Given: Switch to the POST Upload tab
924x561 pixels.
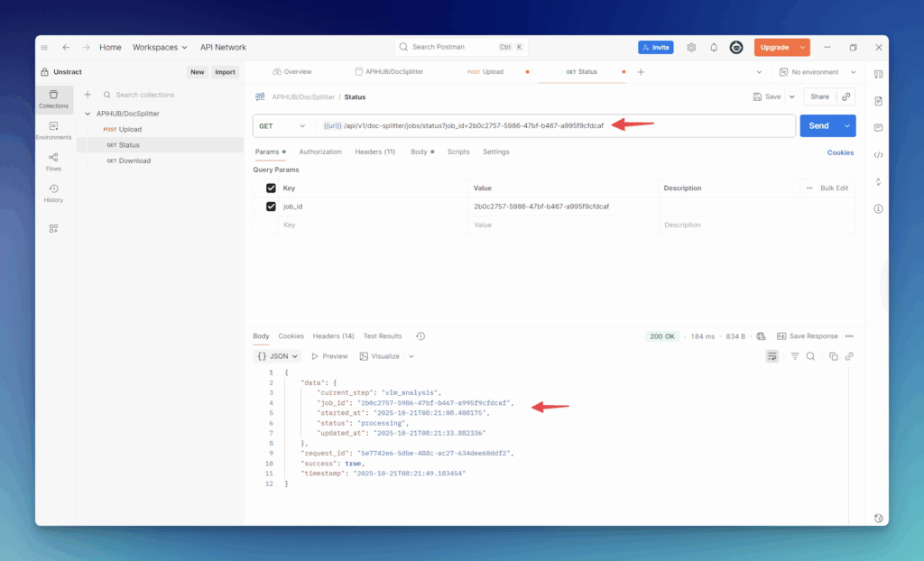Looking at the screenshot, I should click(x=485, y=72).
